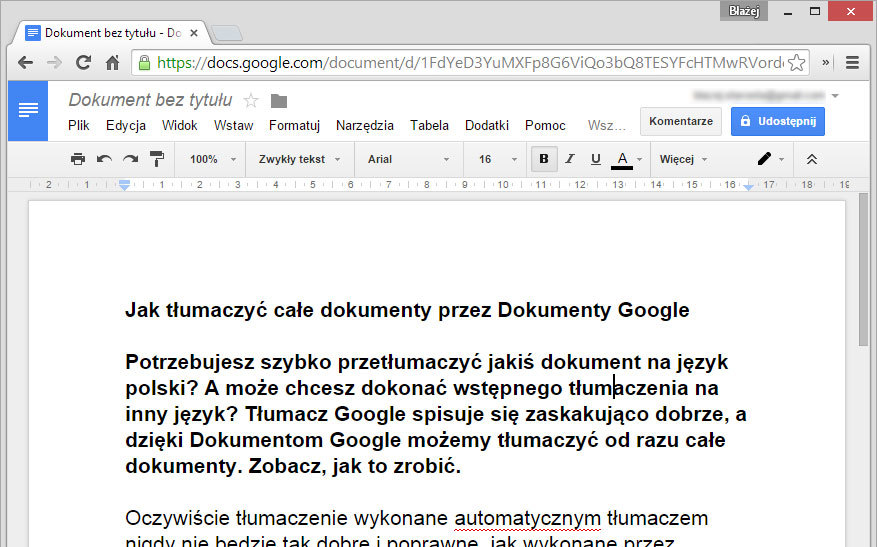The width and height of the screenshot is (877, 547).
Task: Open the Zwykły tekst style dropdown
Action: tap(299, 159)
